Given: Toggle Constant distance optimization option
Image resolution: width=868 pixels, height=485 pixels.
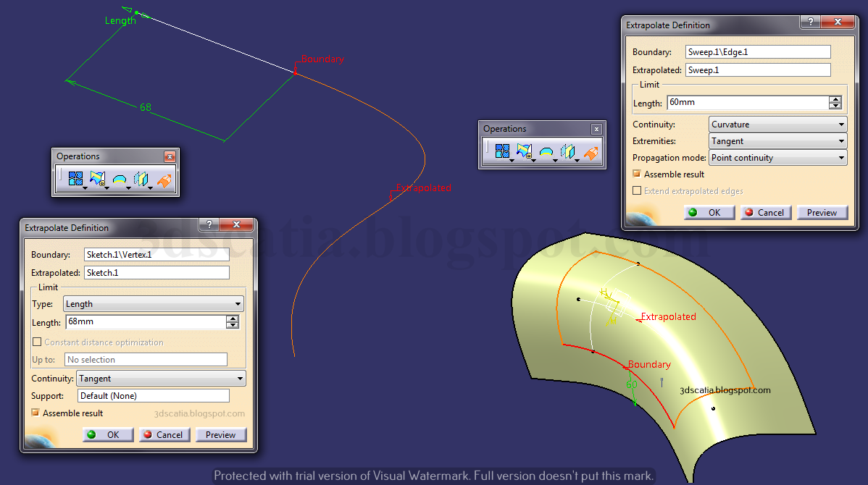Looking at the screenshot, I should (x=37, y=341).
